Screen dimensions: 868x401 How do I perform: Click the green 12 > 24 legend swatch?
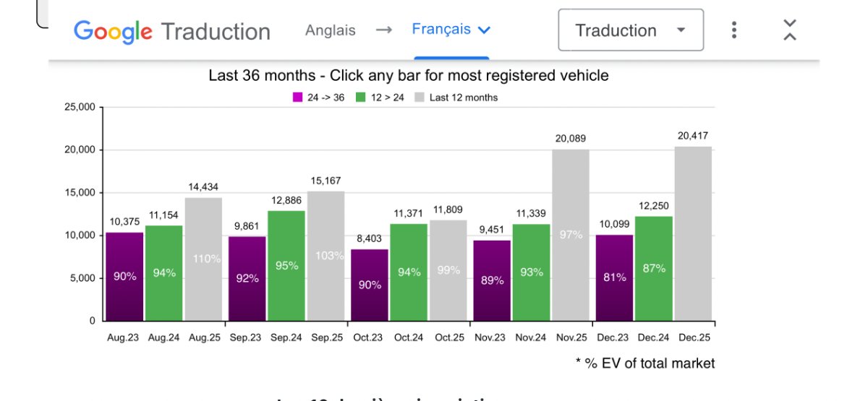pos(360,98)
